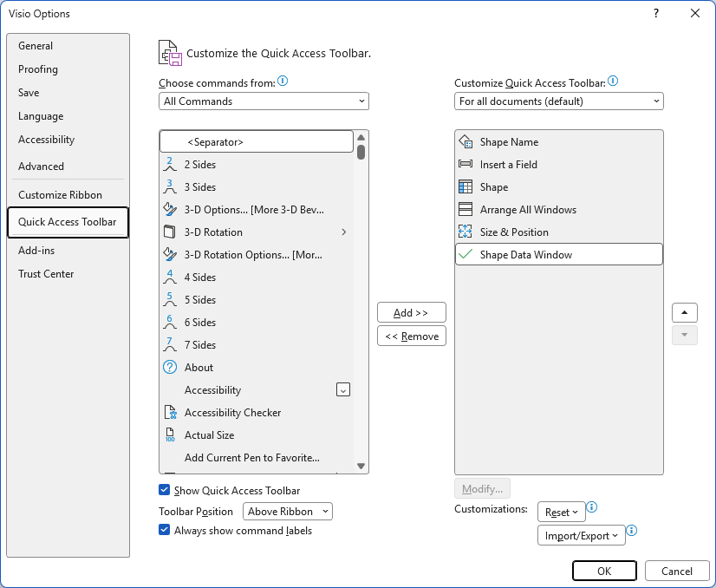This screenshot has width=716, height=588.
Task: Click info icon beside Customize Quick Access Toolbar
Action: (x=613, y=82)
